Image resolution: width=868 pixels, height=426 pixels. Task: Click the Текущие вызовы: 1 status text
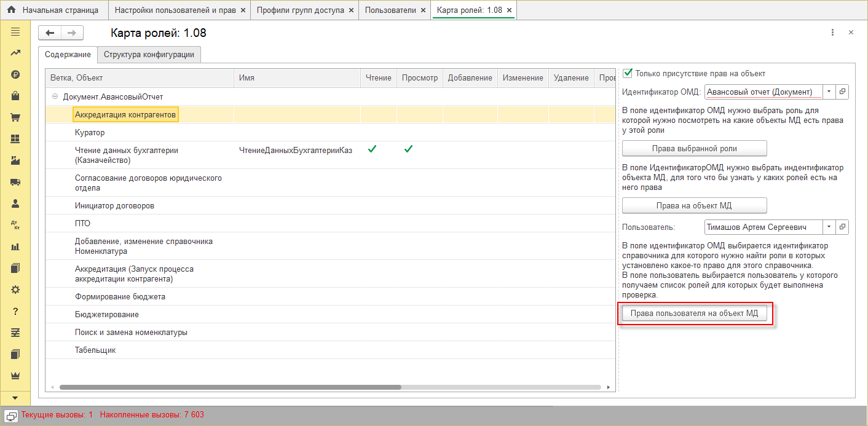57,415
